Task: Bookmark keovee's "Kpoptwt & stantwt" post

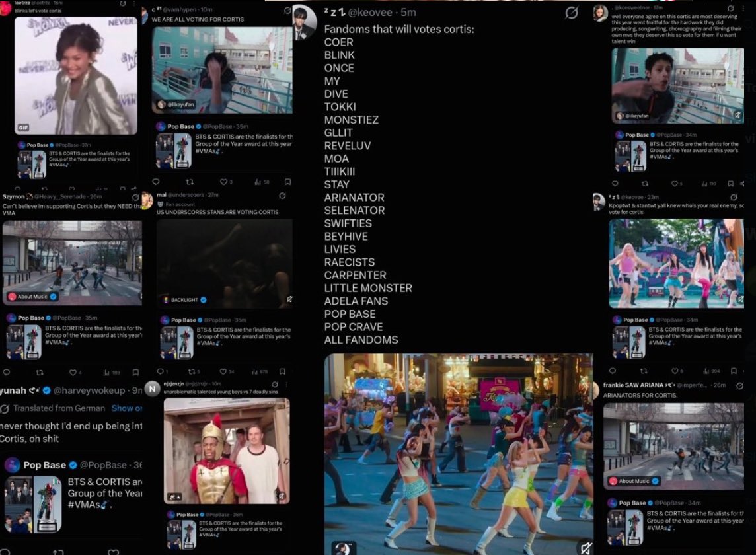Action: click(x=734, y=371)
